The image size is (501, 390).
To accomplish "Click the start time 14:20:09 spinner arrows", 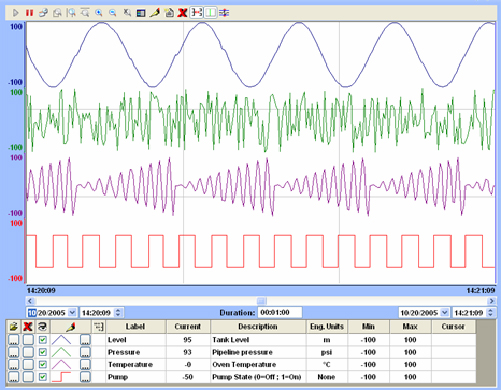I will tap(118, 313).
